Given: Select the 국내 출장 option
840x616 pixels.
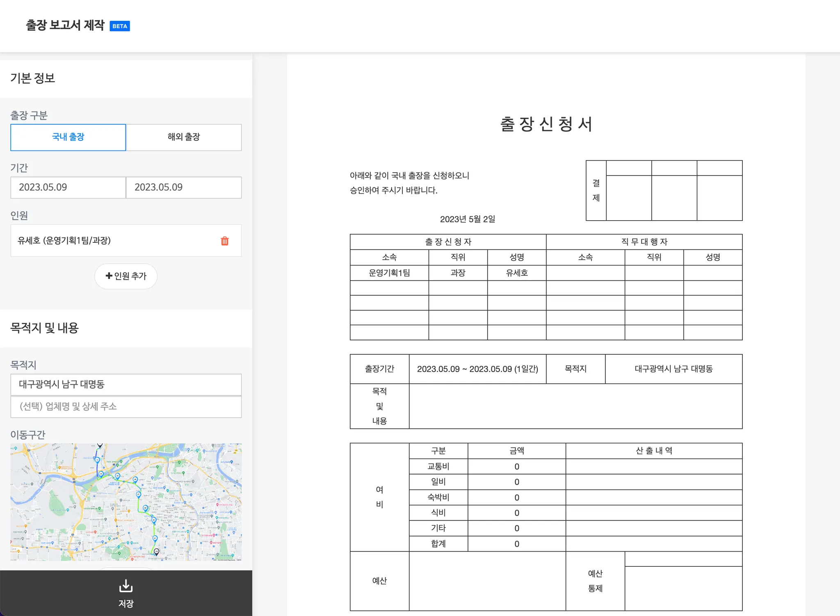Looking at the screenshot, I should point(68,137).
